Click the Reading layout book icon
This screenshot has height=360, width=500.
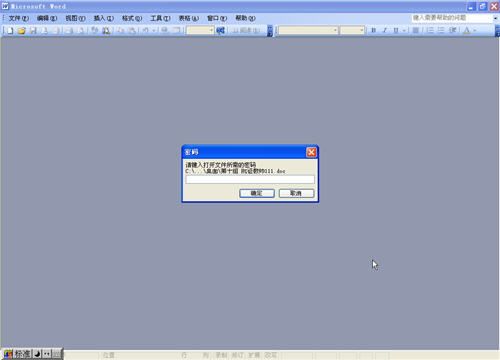tap(246, 31)
